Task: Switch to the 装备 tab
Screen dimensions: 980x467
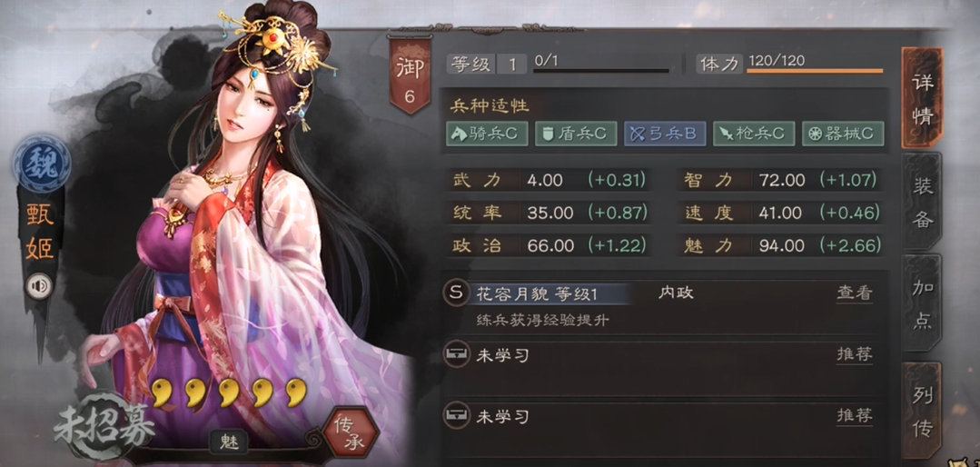Action: (x=923, y=202)
